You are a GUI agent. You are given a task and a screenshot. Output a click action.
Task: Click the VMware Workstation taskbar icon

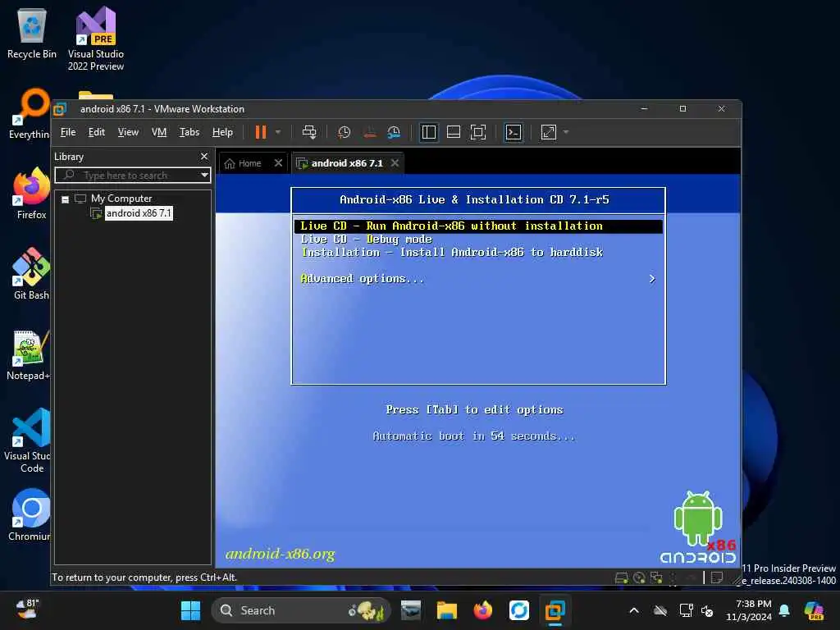(x=555, y=610)
